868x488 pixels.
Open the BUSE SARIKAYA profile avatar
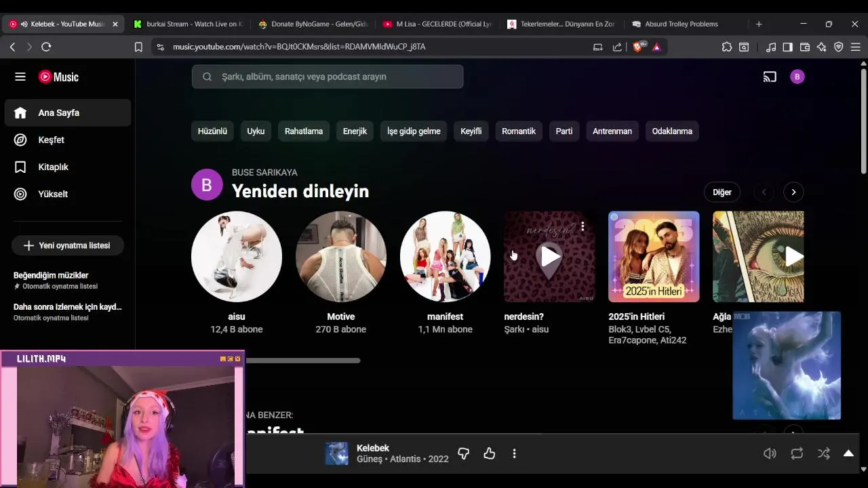coord(207,184)
